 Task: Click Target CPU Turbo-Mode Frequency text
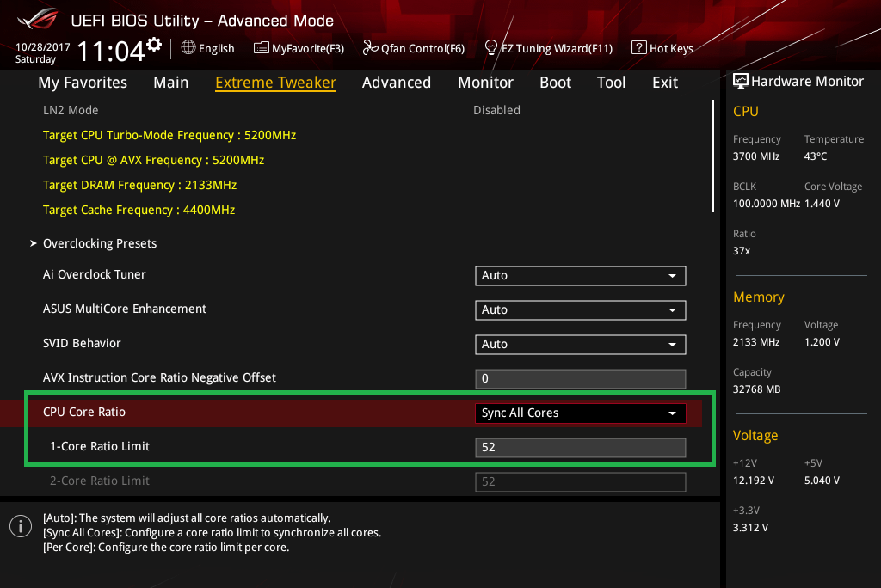coord(169,135)
